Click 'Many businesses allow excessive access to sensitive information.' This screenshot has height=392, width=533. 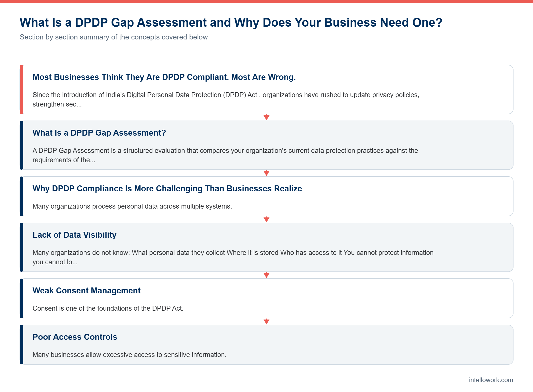(x=130, y=355)
